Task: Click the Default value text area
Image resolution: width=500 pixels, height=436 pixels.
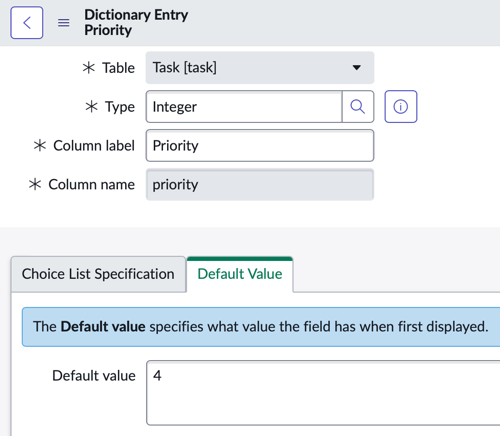Action: (323, 393)
